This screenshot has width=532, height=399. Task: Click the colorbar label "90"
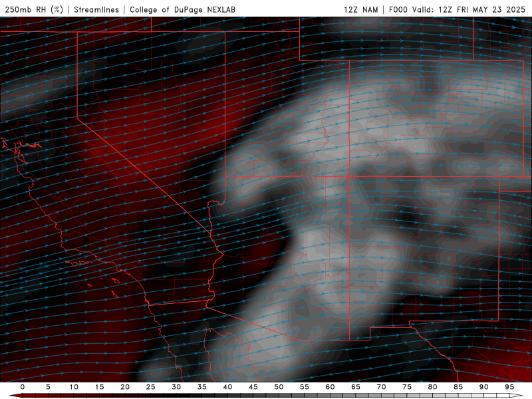point(483,387)
